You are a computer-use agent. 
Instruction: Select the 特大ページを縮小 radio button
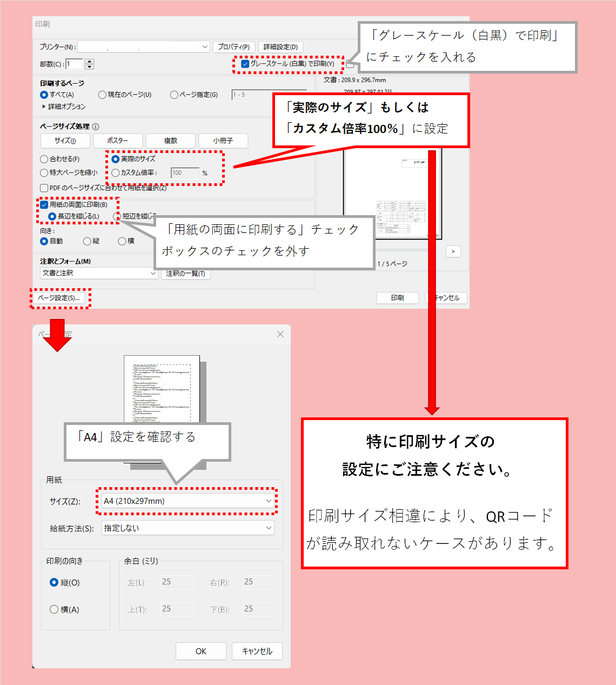44,172
